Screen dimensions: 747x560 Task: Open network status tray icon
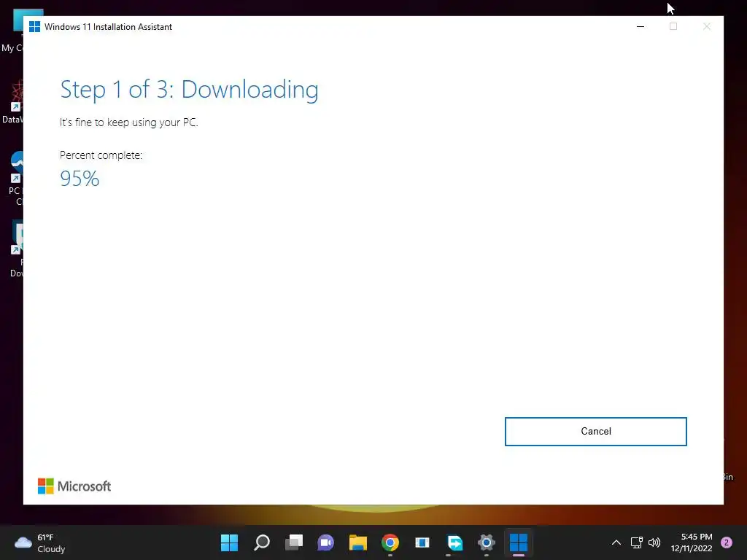click(x=636, y=542)
